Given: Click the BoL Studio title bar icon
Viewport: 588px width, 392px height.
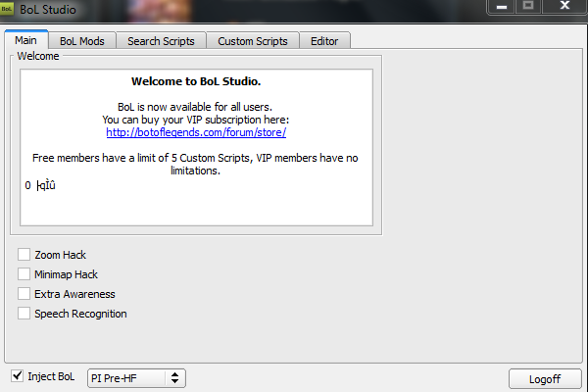Looking at the screenshot, I should (7, 9).
